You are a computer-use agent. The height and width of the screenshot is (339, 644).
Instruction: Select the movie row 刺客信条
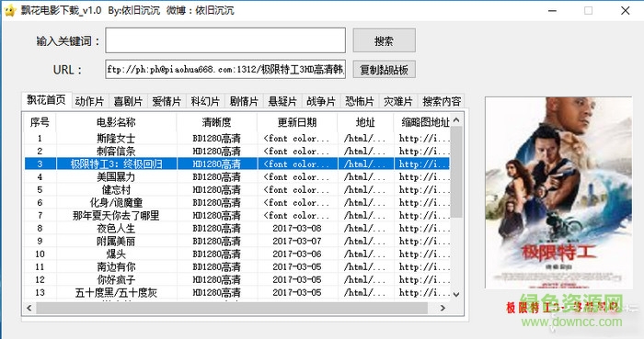(237, 151)
